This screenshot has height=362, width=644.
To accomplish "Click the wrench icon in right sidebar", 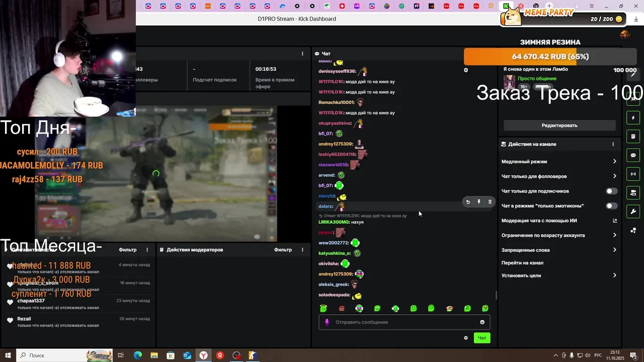I will click(633, 211).
